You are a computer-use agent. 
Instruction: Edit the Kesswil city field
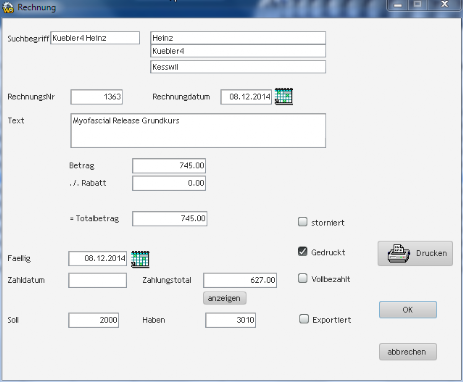[238, 67]
